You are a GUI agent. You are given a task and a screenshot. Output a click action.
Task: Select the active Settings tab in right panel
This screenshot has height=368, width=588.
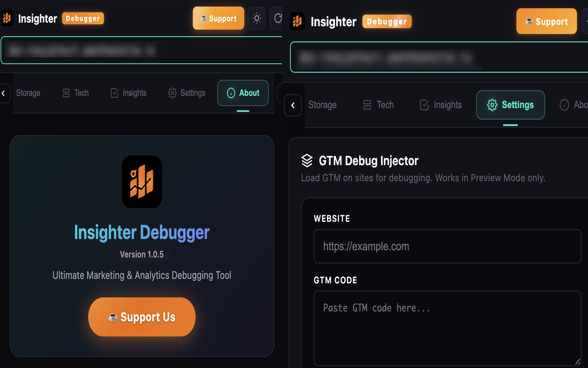pos(510,105)
